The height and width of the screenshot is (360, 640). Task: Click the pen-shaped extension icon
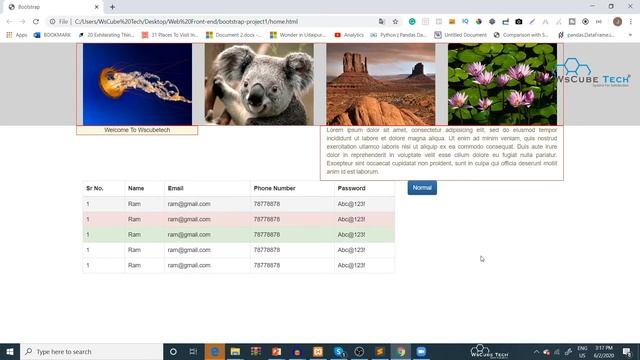point(532,22)
